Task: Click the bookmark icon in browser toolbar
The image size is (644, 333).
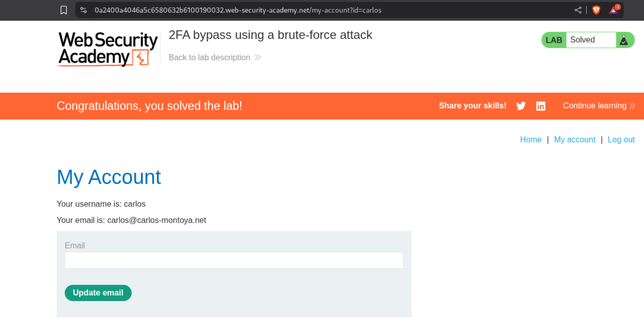Action: 64,10
